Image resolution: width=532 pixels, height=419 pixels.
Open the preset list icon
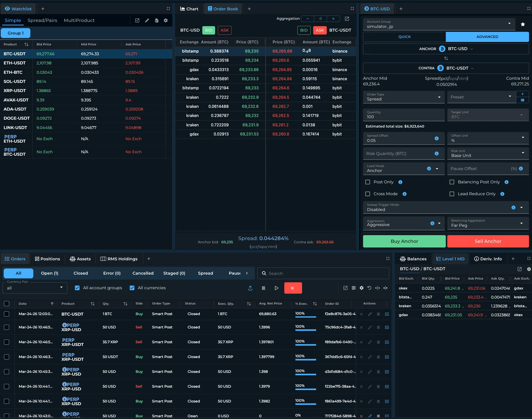click(522, 100)
